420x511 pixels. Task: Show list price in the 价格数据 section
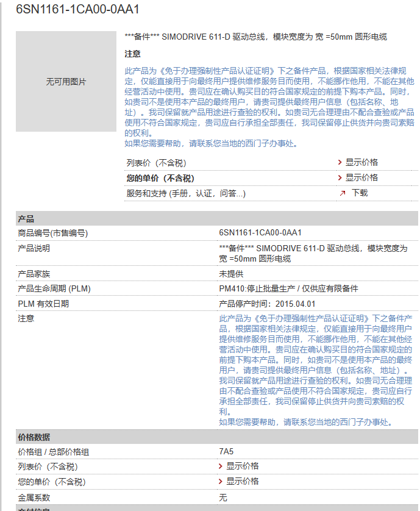click(x=243, y=466)
